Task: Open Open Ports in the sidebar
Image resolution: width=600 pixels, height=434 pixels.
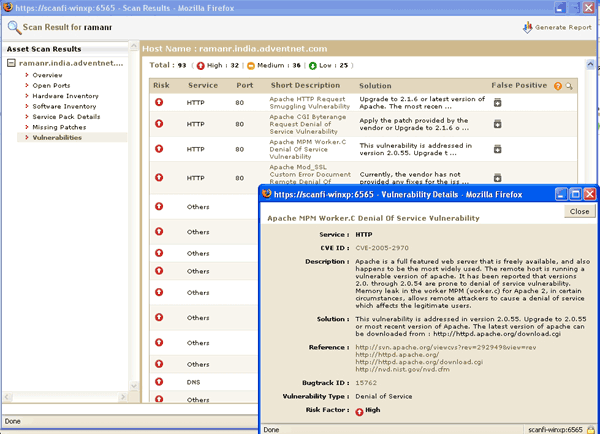Action: (51, 86)
